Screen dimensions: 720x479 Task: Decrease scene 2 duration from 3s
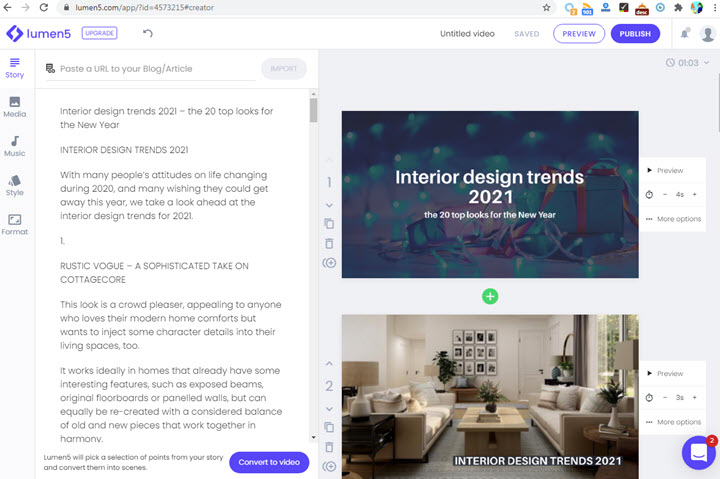(x=665, y=397)
